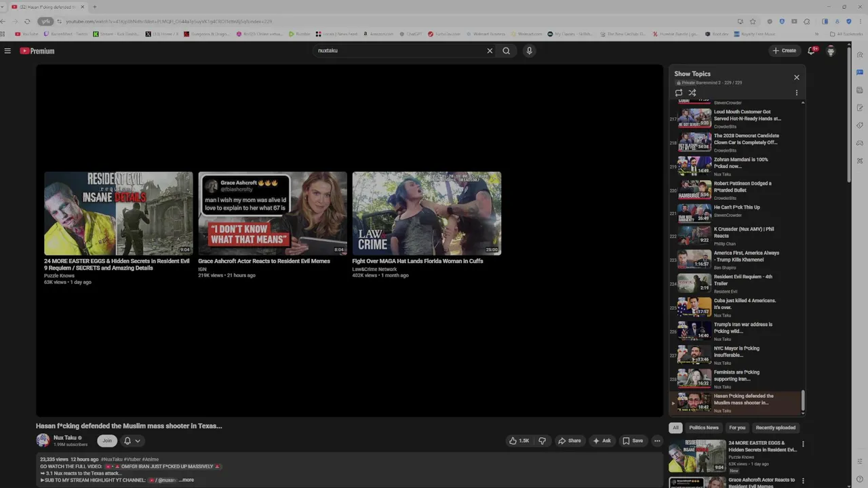Open more actions below video
Image resolution: width=868 pixels, height=488 pixels.
pyautogui.click(x=657, y=441)
